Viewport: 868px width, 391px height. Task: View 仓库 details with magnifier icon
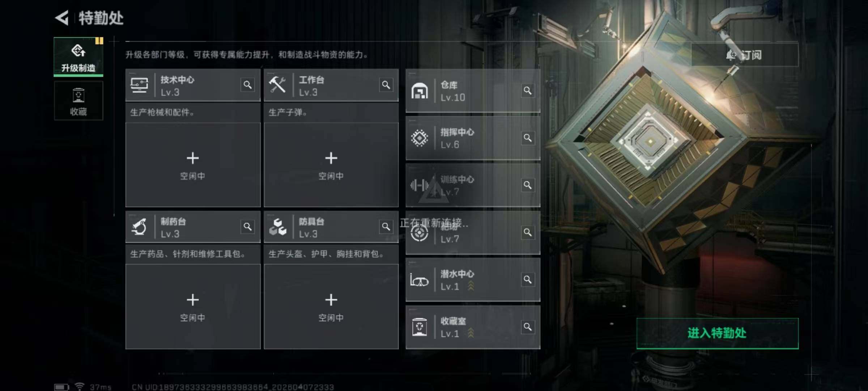(528, 91)
